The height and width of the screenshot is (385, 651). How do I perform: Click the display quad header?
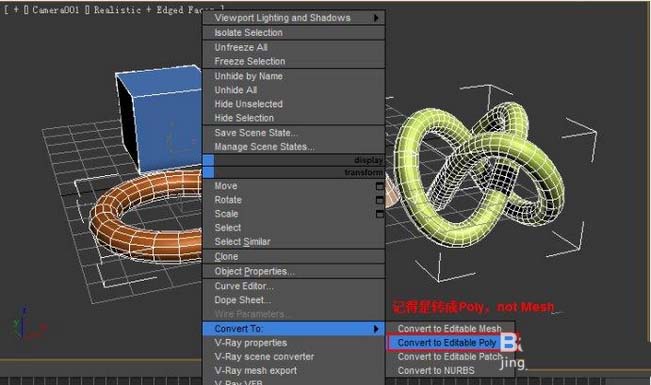294,160
